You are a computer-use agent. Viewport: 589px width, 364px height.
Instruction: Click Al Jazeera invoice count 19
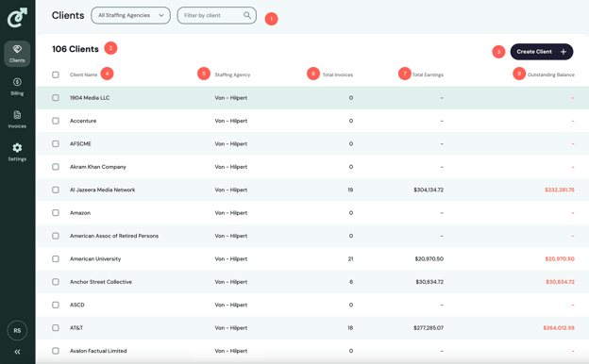[x=350, y=190]
